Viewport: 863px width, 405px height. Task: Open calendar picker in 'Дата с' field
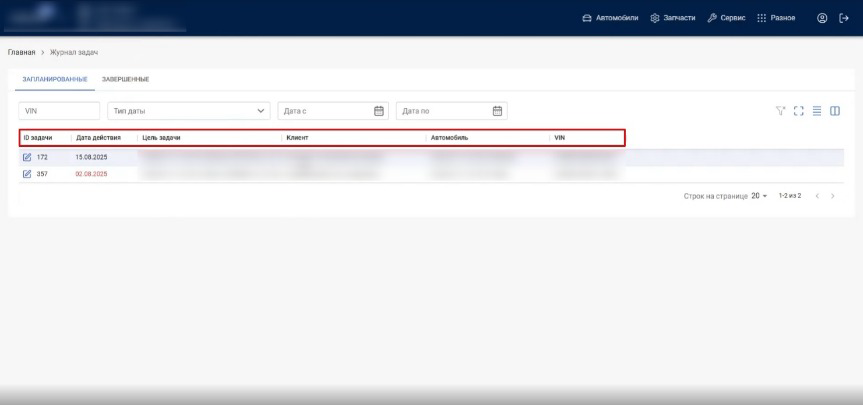tap(379, 111)
